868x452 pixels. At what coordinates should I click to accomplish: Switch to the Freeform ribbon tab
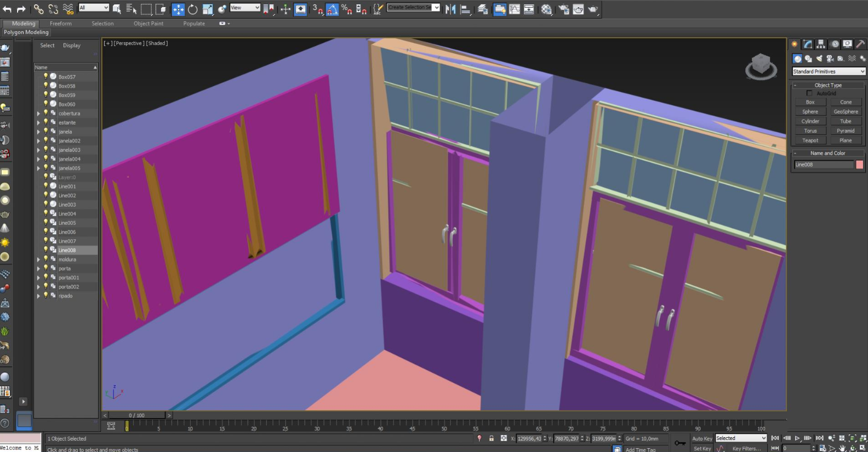pos(61,24)
